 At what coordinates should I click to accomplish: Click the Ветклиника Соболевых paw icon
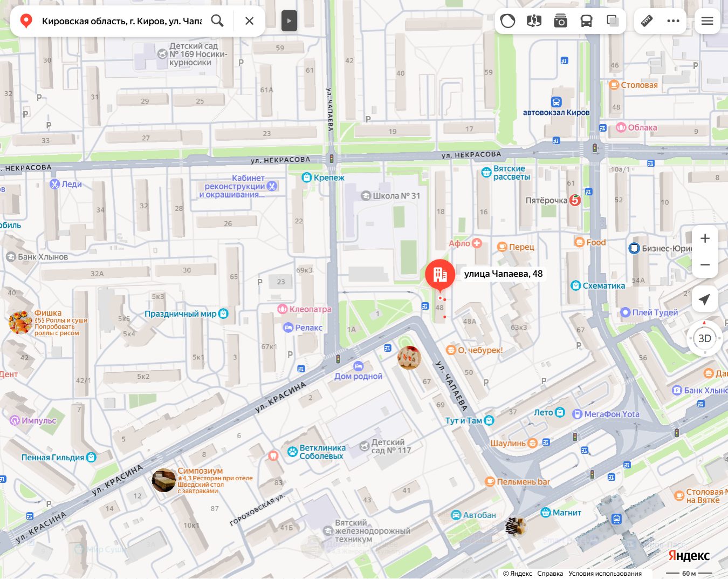pyautogui.click(x=292, y=452)
